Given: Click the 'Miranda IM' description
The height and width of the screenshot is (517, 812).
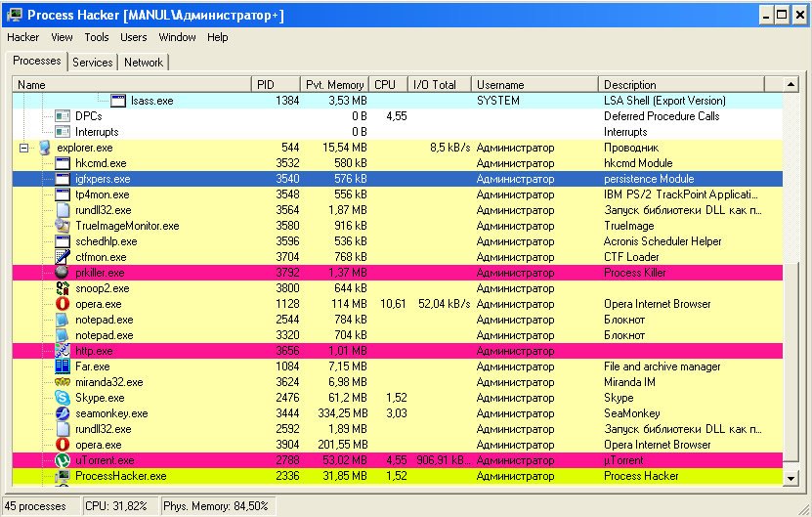Looking at the screenshot, I should [x=629, y=382].
